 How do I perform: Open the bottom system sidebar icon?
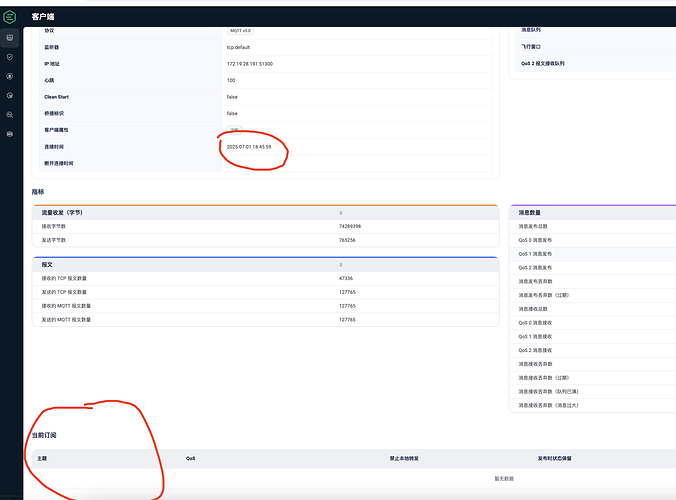[x=10, y=134]
